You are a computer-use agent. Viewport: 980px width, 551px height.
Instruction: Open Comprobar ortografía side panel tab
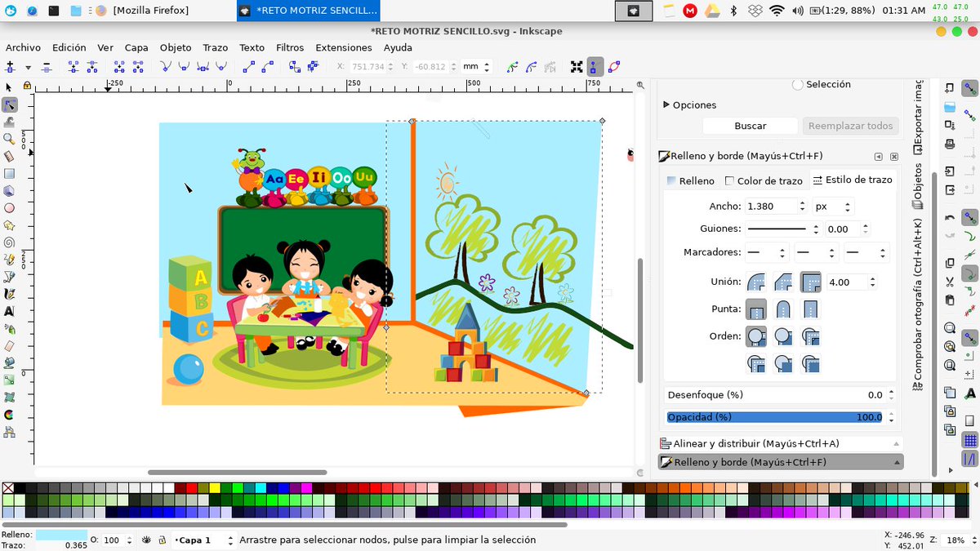point(918,304)
